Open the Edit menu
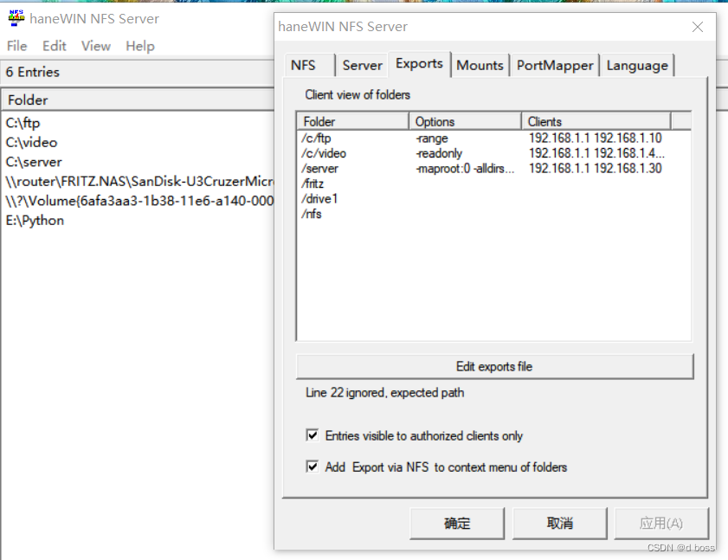This screenshot has height=560, width=728. [x=54, y=46]
